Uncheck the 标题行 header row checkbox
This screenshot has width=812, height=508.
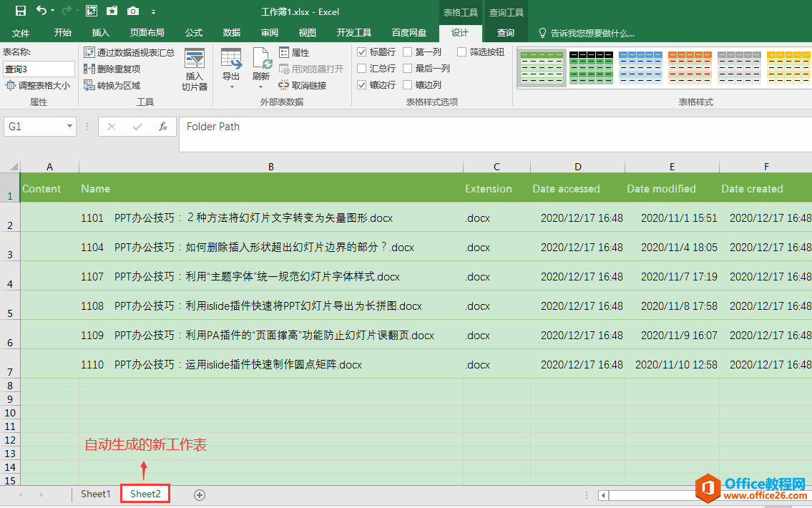(362, 52)
